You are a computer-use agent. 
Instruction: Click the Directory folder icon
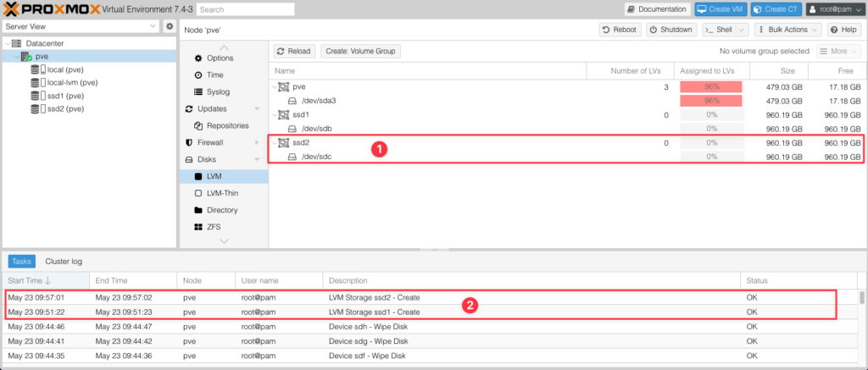pos(198,210)
